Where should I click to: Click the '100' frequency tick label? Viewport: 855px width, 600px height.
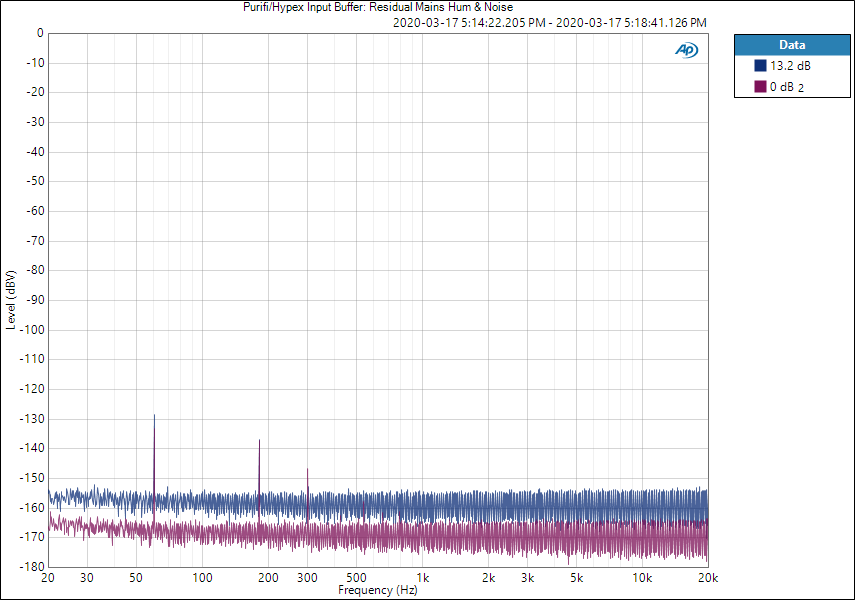click(x=202, y=578)
